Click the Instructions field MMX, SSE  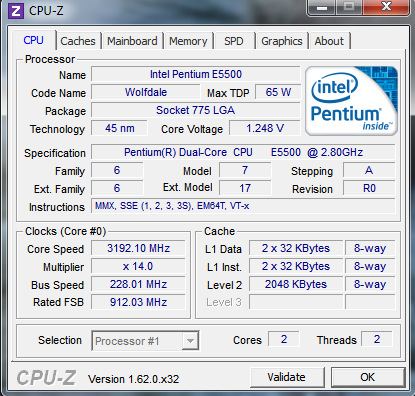click(243, 206)
